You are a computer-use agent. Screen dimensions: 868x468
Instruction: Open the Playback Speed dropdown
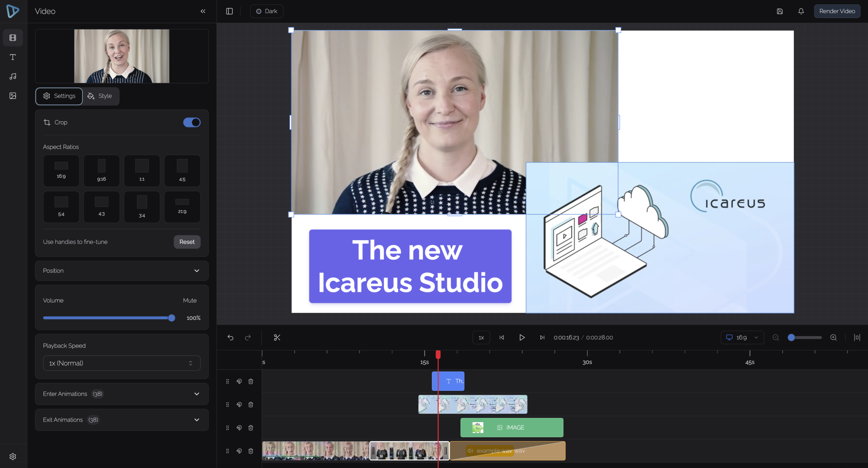122,363
